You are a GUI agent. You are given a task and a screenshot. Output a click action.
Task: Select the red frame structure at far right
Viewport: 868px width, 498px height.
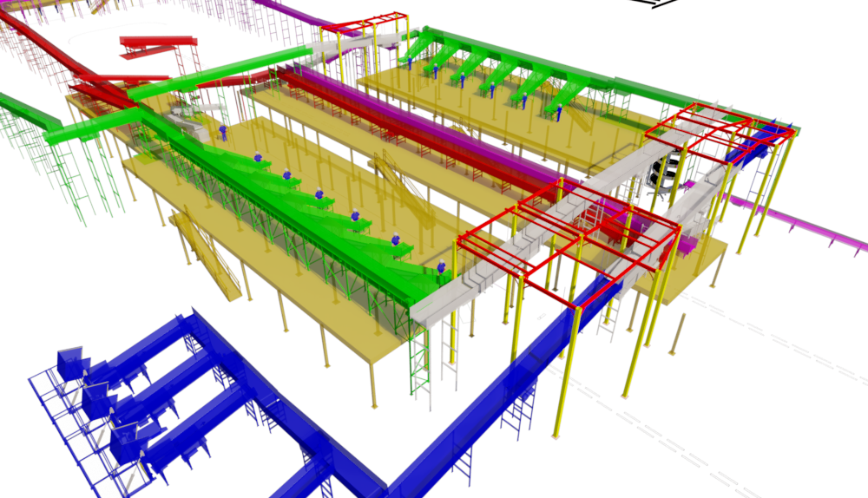[x=720, y=130]
